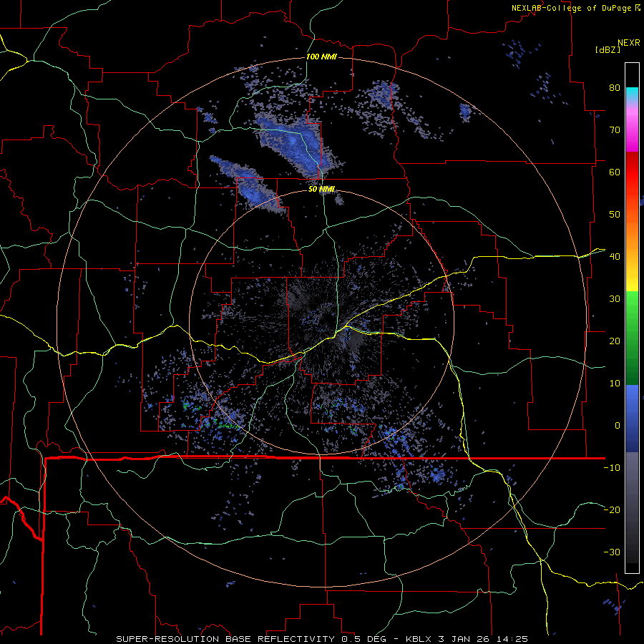Screen dimensions: 644x644
Task: Click the "50 NMI" range ring label
Action: point(321,189)
